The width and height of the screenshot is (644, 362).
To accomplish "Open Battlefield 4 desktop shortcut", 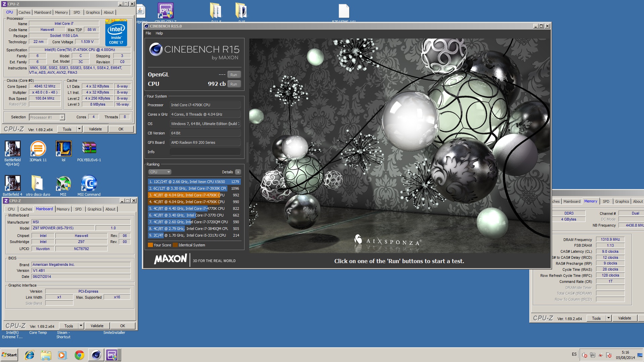I will [12, 186].
